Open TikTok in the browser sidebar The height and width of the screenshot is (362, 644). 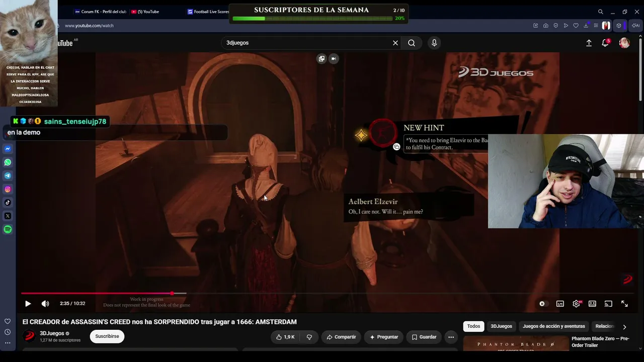pyautogui.click(x=8, y=203)
